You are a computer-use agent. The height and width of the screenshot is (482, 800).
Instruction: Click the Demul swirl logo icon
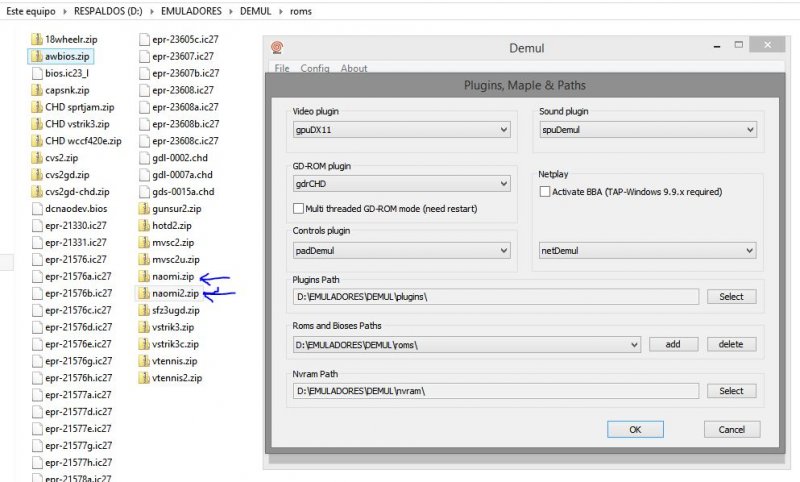[277, 48]
